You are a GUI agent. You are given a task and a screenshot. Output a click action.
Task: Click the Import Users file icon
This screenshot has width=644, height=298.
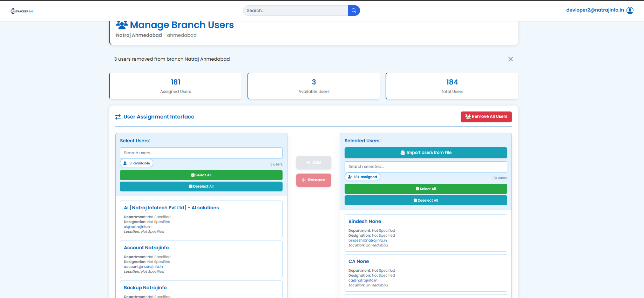(402, 153)
